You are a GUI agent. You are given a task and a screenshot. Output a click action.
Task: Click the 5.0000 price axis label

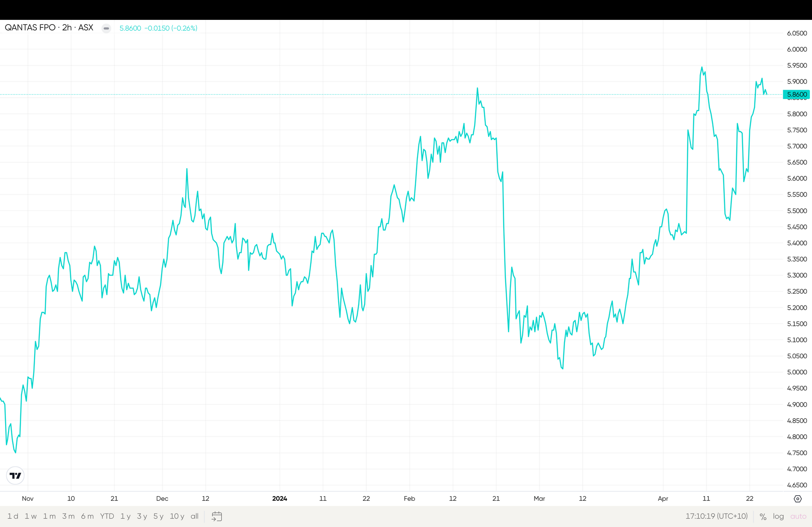[797, 372]
